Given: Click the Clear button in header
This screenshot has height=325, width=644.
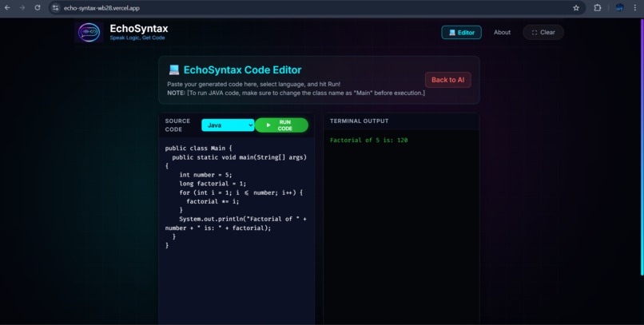Looking at the screenshot, I should [x=543, y=33].
